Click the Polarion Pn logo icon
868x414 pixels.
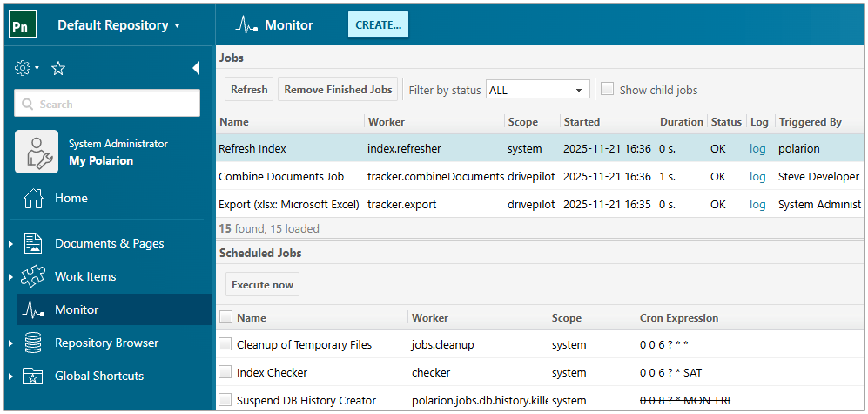point(23,25)
